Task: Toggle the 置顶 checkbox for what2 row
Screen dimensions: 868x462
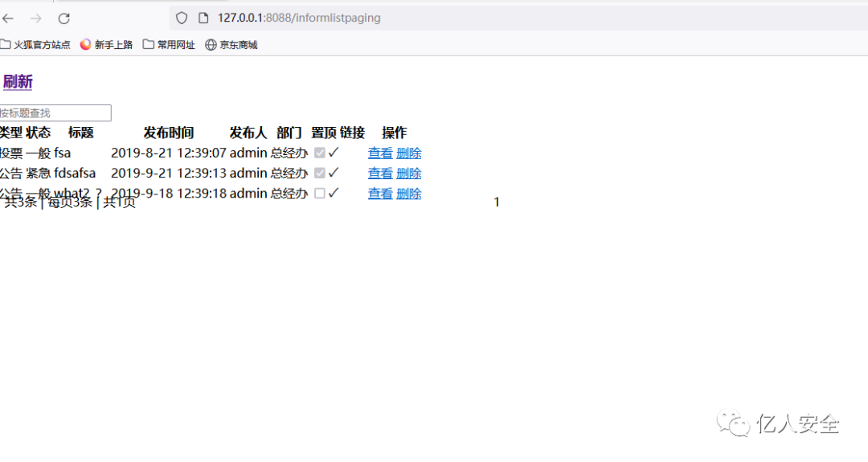Action: (319, 193)
